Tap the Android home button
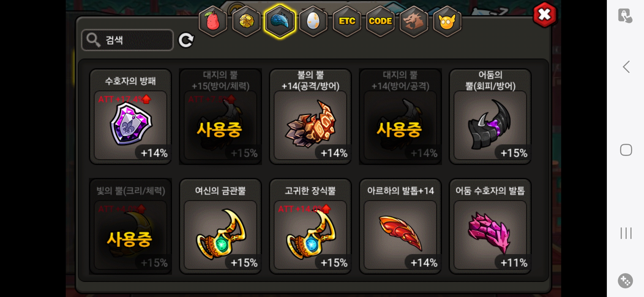 pyautogui.click(x=626, y=150)
